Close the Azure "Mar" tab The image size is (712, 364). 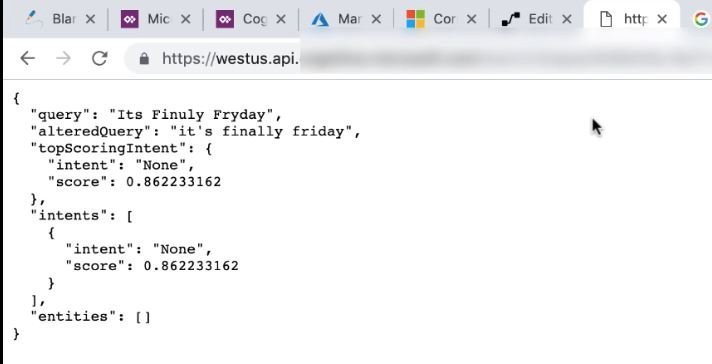[x=376, y=19]
